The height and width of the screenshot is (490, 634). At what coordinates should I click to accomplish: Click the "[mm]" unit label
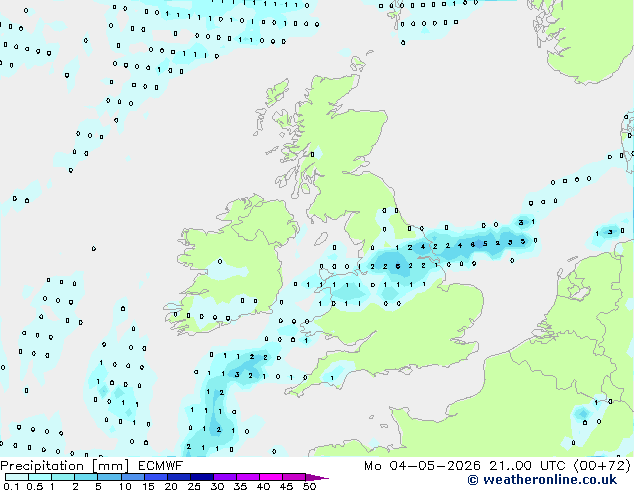click(111, 466)
